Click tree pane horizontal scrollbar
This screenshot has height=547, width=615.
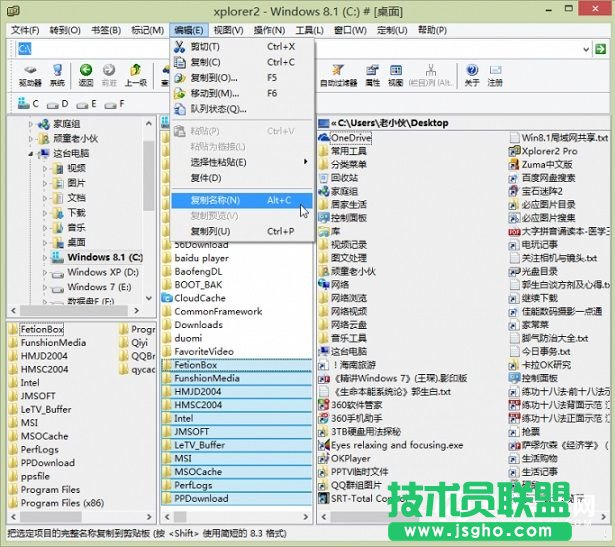pos(74,310)
